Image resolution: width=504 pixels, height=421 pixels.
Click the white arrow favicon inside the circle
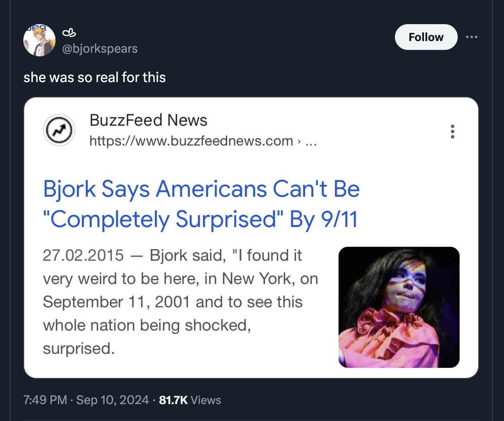(x=59, y=130)
